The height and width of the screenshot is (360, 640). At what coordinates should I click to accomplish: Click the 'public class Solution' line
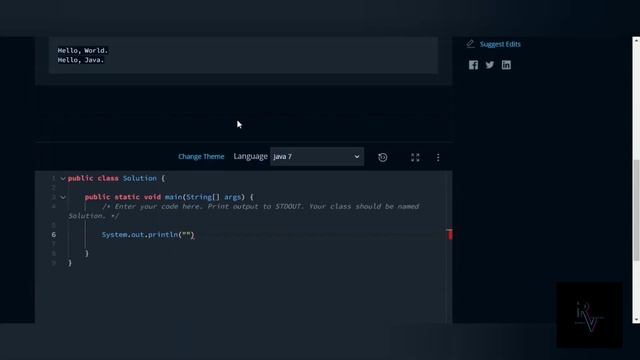pos(116,178)
